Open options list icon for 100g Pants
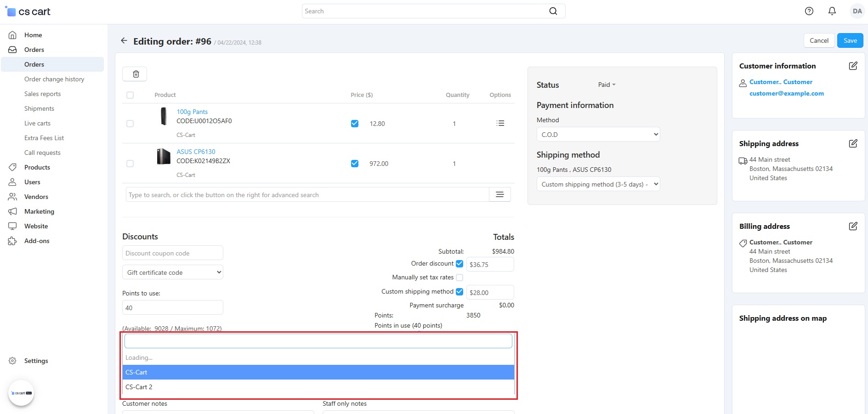The height and width of the screenshot is (414, 868). (500, 123)
